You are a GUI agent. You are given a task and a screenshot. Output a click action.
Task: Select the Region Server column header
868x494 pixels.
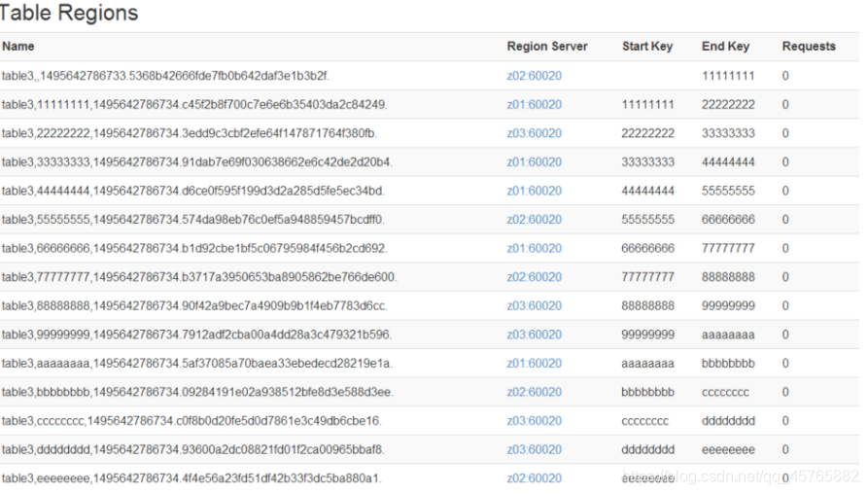(547, 47)
